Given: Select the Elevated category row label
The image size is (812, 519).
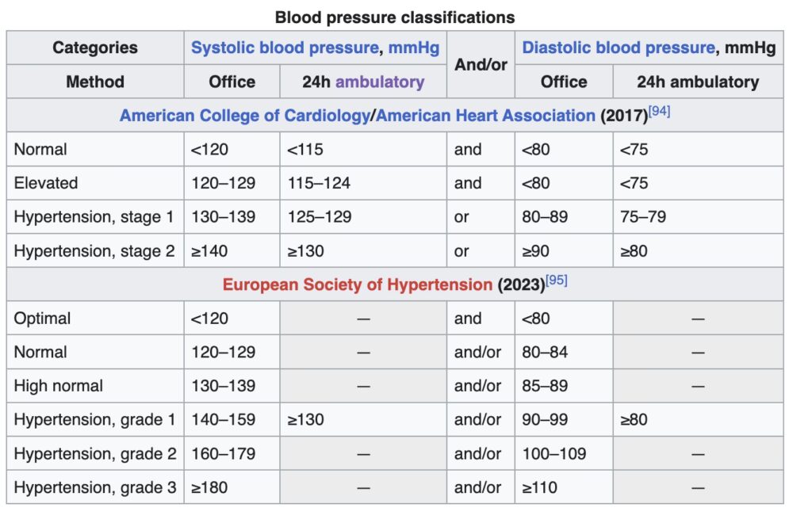Looking at the screenshot, I should coord(46,183).
